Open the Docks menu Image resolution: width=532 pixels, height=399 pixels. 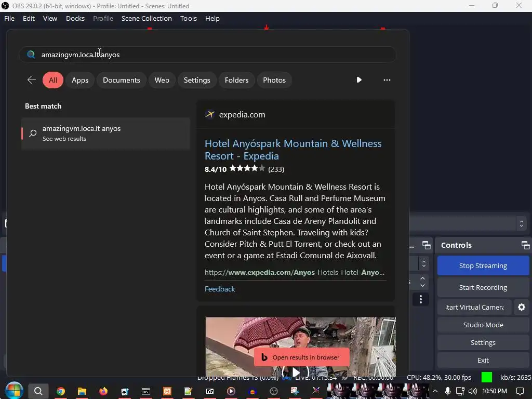tap(75, 18)
